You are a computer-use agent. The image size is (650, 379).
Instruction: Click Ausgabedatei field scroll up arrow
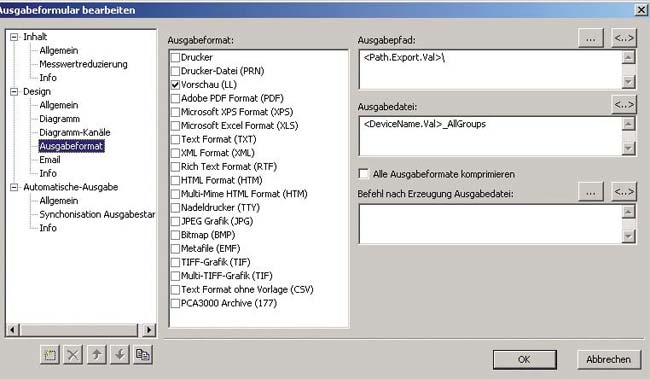(628, 124)
